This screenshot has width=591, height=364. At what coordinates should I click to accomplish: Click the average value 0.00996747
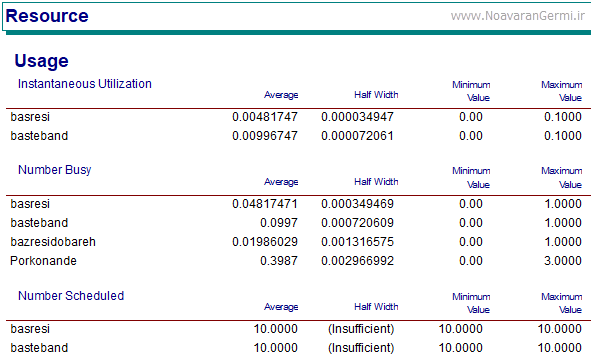click(265, 136)
